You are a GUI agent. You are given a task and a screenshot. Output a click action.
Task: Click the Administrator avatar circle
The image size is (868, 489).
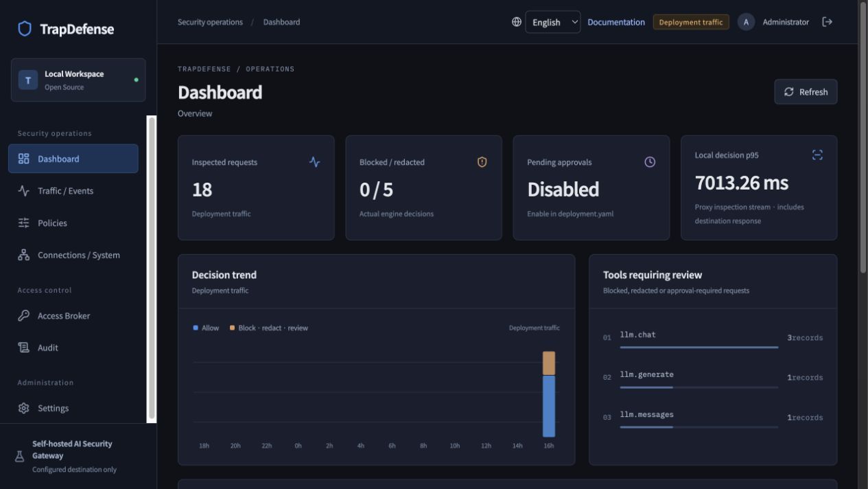[746, 22]
